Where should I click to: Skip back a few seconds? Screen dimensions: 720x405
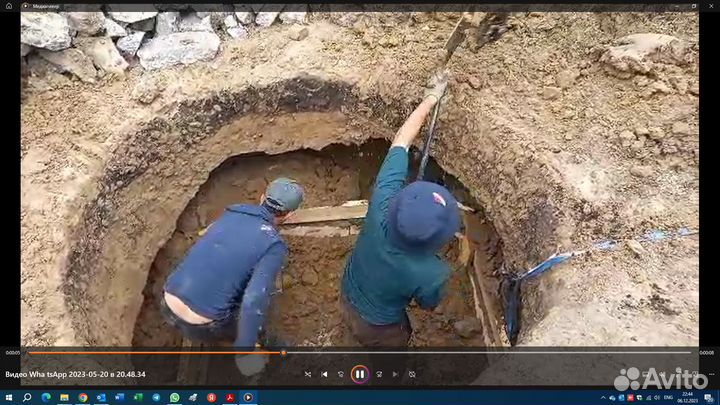[341, 374]
